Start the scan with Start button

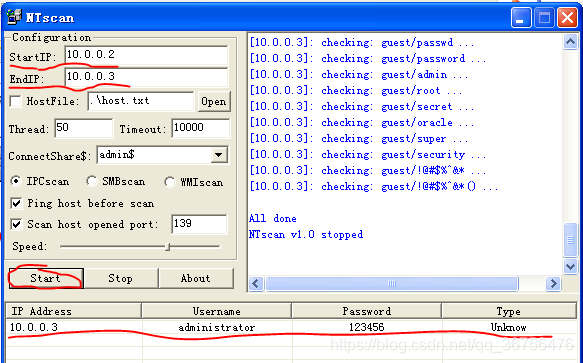tap(46, 278)
